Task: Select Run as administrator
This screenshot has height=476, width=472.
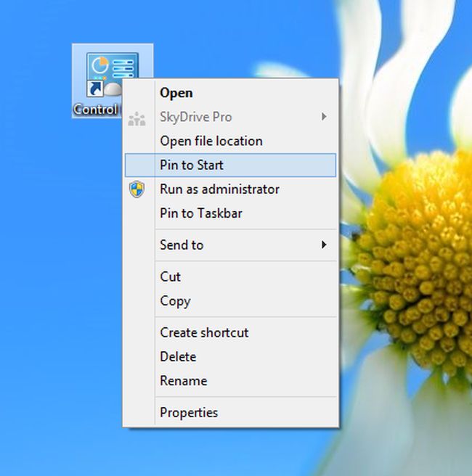Action: point(230,189)
